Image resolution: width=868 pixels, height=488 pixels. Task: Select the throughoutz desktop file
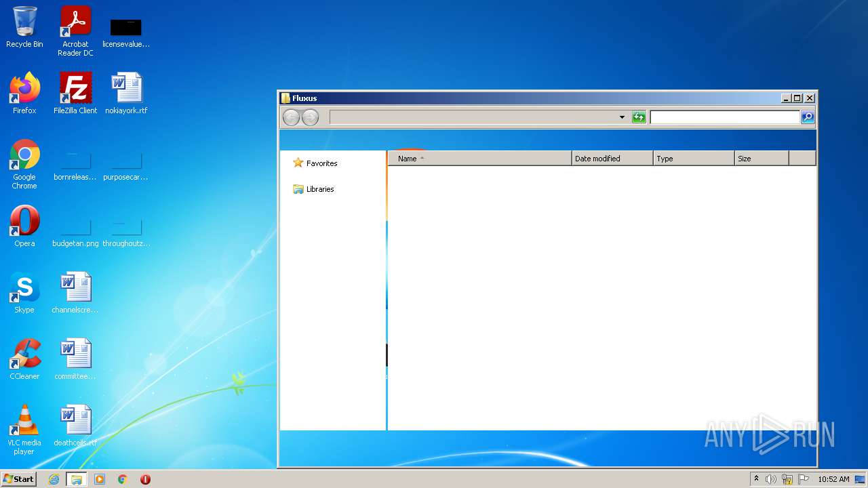[x=126, y=233]
